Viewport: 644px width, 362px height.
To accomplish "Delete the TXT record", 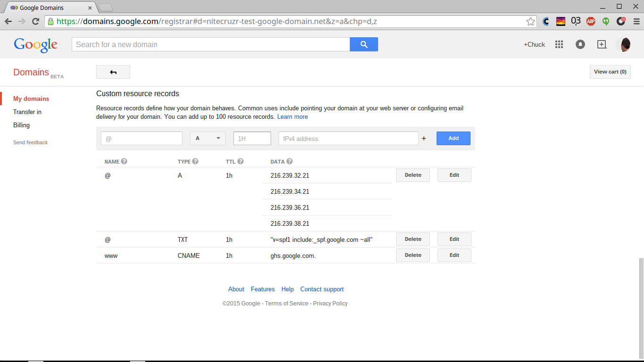I will (413, 239).
